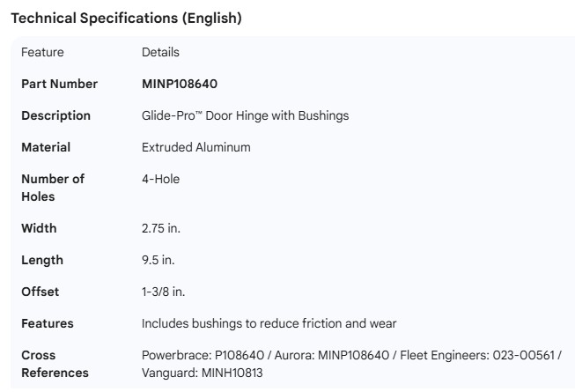
Task: Select the Part Number row label
Action: coord(59,85)
